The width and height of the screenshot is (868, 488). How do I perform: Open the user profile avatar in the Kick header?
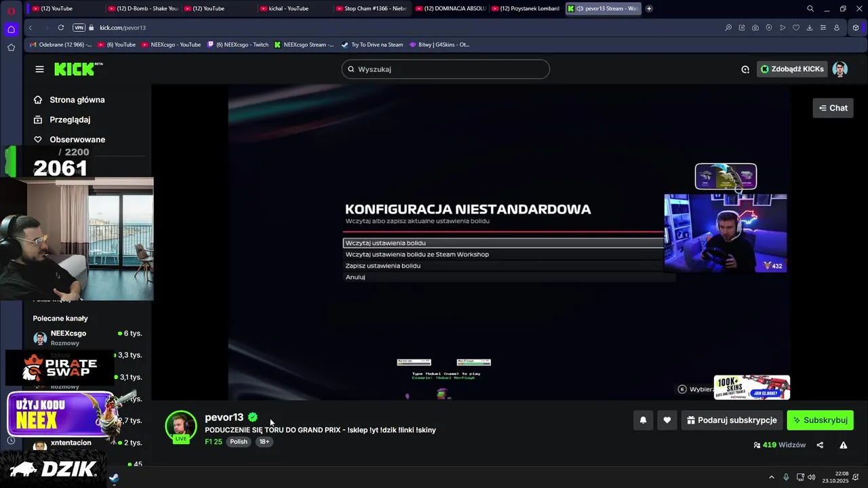840,69
